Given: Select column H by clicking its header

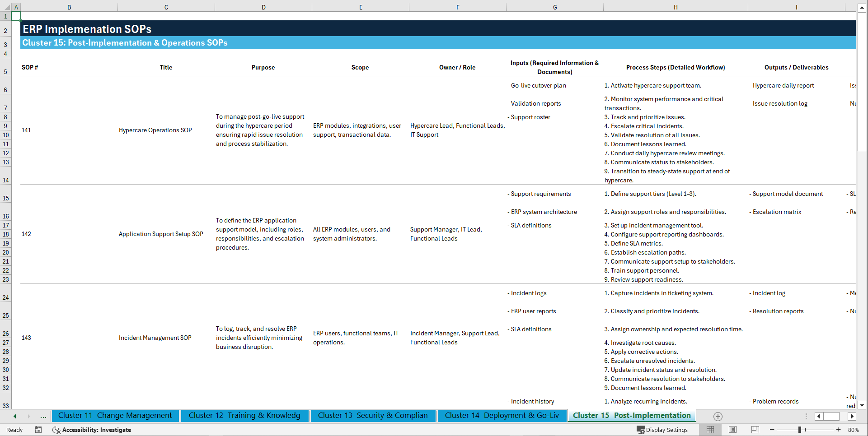Looking at the screenshot, I should pos(676,7).
